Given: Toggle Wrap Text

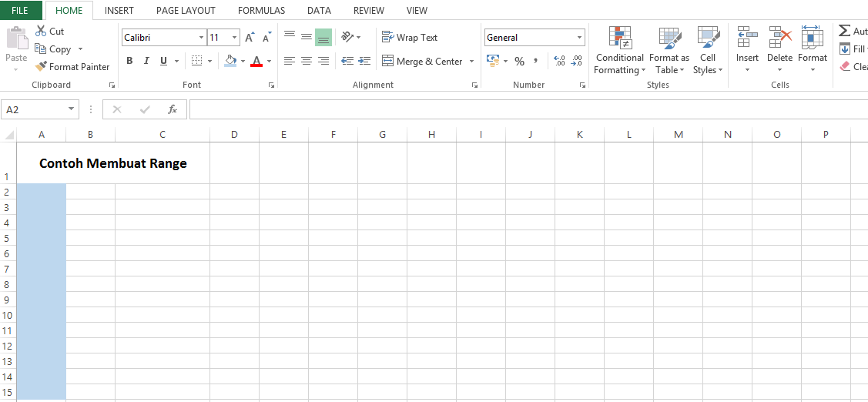Looking at the screenshot, I should click(x=410, y=37).
